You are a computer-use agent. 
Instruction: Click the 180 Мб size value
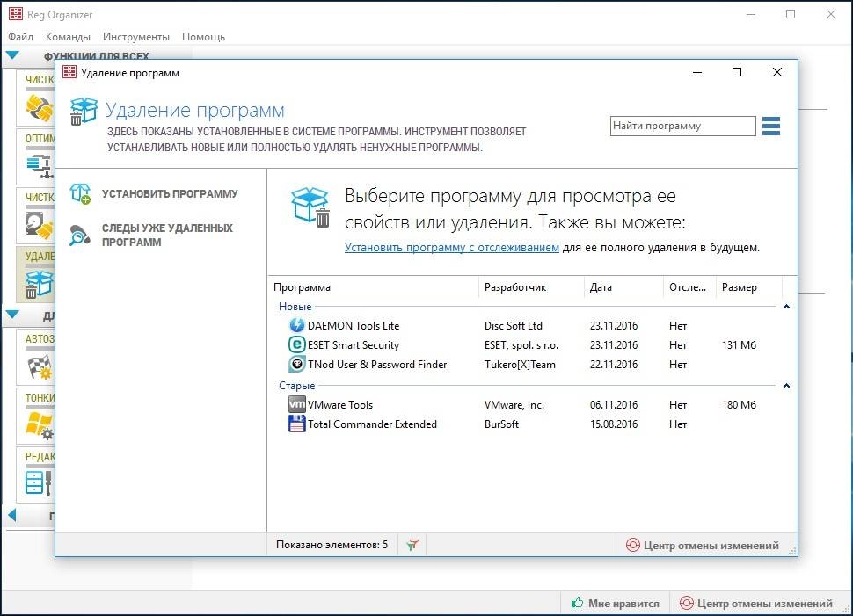coord(739,405)
